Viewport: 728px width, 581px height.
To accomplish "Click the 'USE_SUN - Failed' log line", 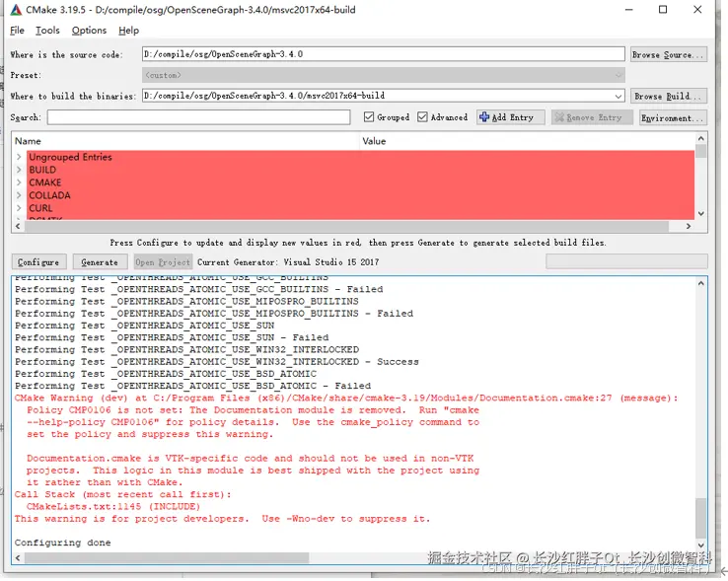I will 172,337.
